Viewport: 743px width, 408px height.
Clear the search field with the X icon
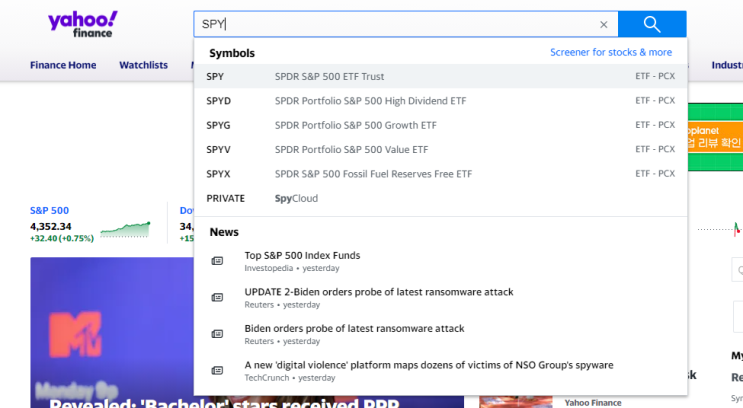click(604, 25)
